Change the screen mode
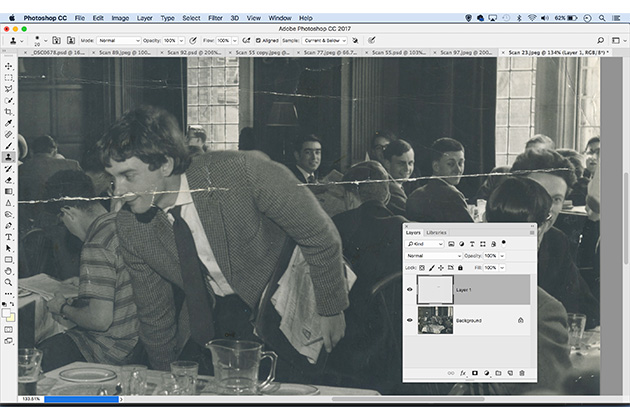 8,341
